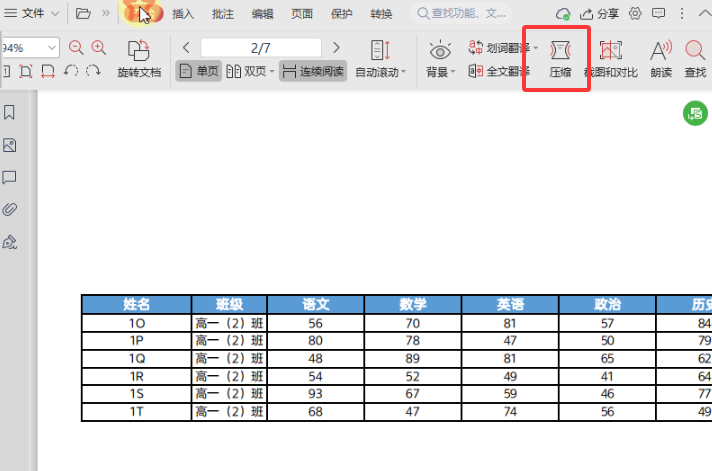Image resolution: width=712 pixels, height=471 pixels.
Task: Click the 全文翻译 button
Action: pos(499,71)
